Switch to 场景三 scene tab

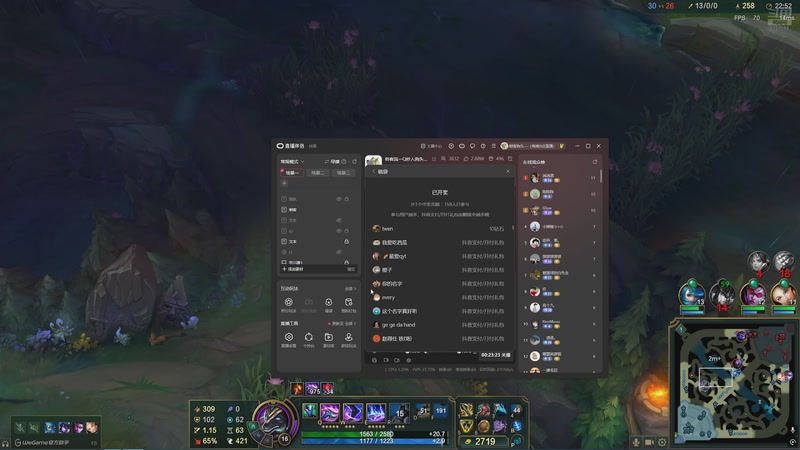point(343,173)
